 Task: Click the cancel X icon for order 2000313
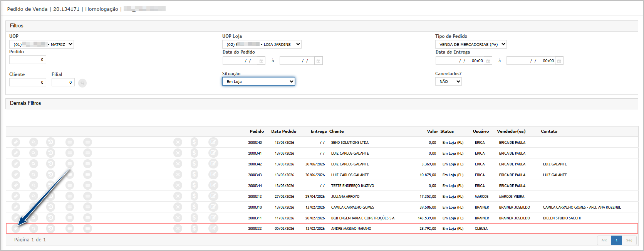point(178,196)
